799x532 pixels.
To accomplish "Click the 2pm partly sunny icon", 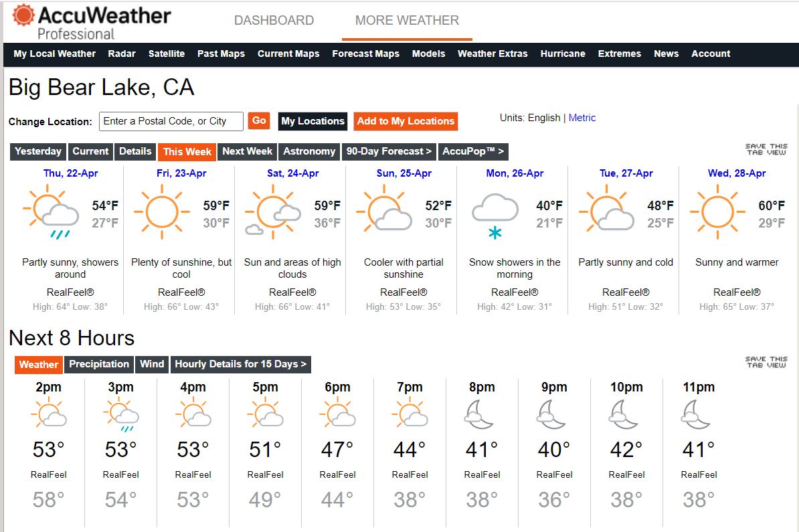I will pos(50,414).
